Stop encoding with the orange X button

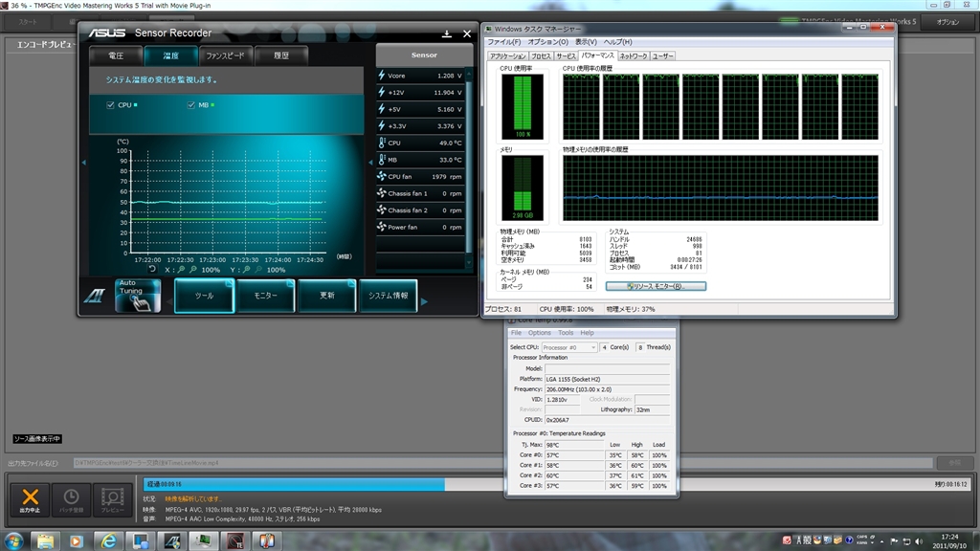[x=30, y=499]
